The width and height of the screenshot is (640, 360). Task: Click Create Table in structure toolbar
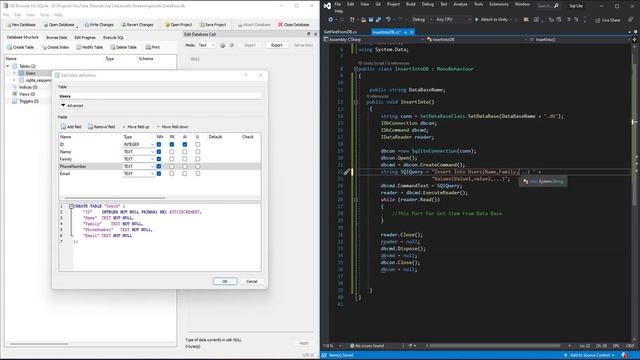[20, 47]
